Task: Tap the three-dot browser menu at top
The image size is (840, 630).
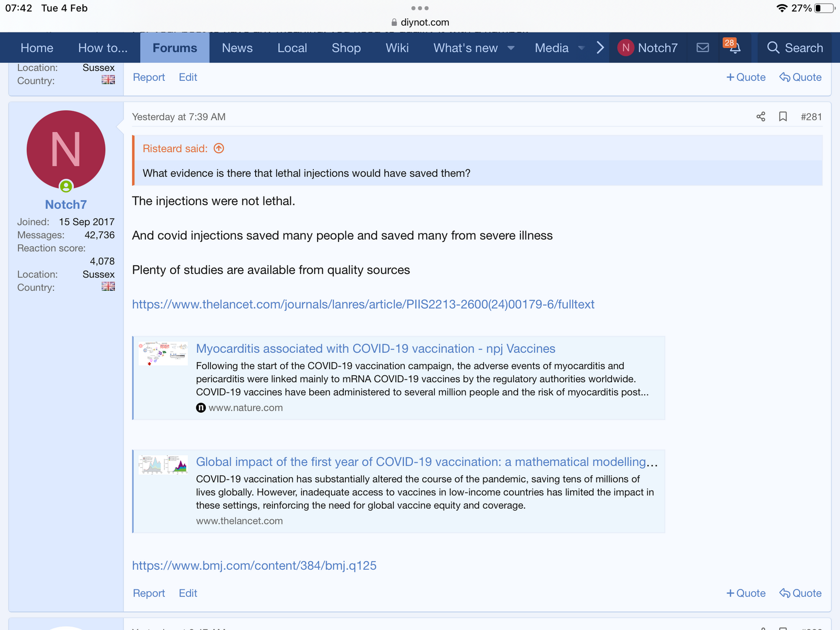Action: click(420, 8)
